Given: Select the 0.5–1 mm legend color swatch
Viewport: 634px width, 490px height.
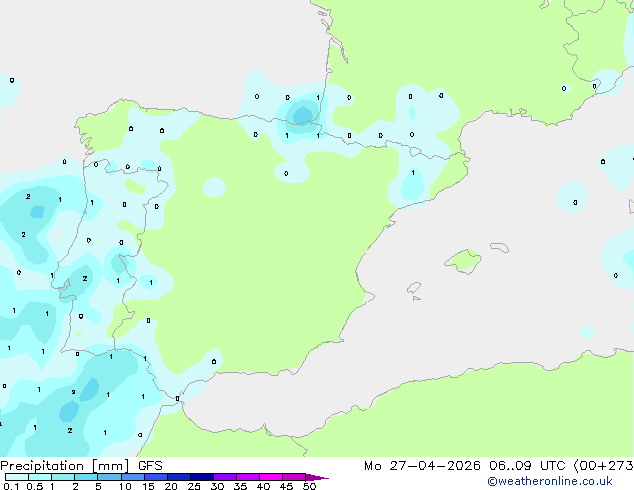Looking at the screenshot, I should click(40, 477).
